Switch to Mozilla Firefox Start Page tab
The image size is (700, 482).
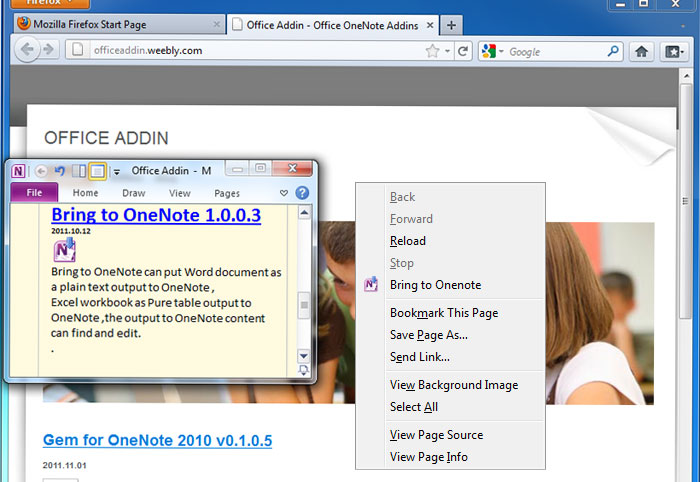point(120,24)
